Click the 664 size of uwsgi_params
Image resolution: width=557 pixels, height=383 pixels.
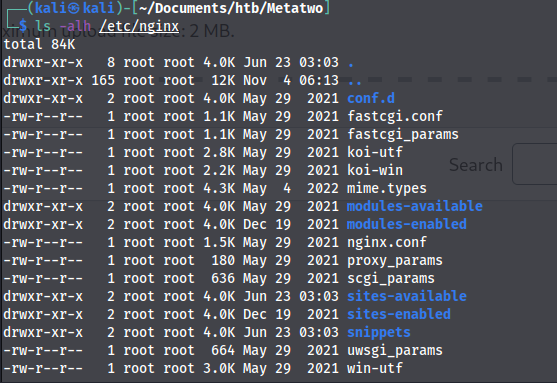click(223, 351)
